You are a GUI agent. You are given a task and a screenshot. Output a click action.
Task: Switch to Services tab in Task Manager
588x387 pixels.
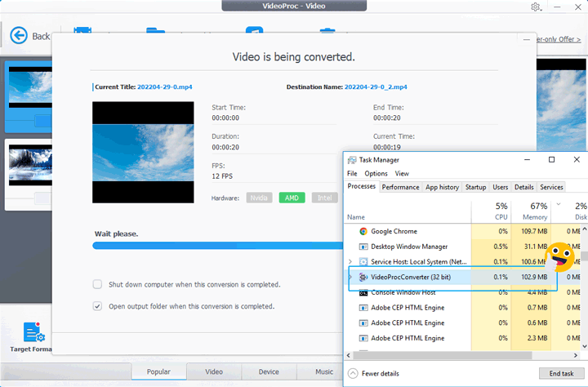(x=551, y=187)
